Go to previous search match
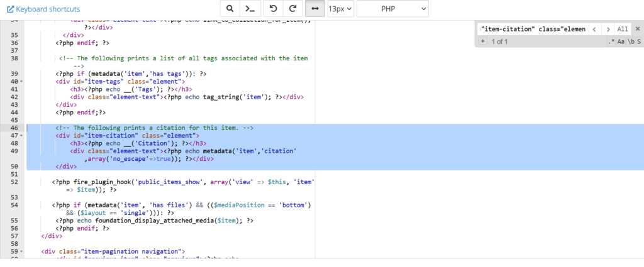 tap(594, 29)
